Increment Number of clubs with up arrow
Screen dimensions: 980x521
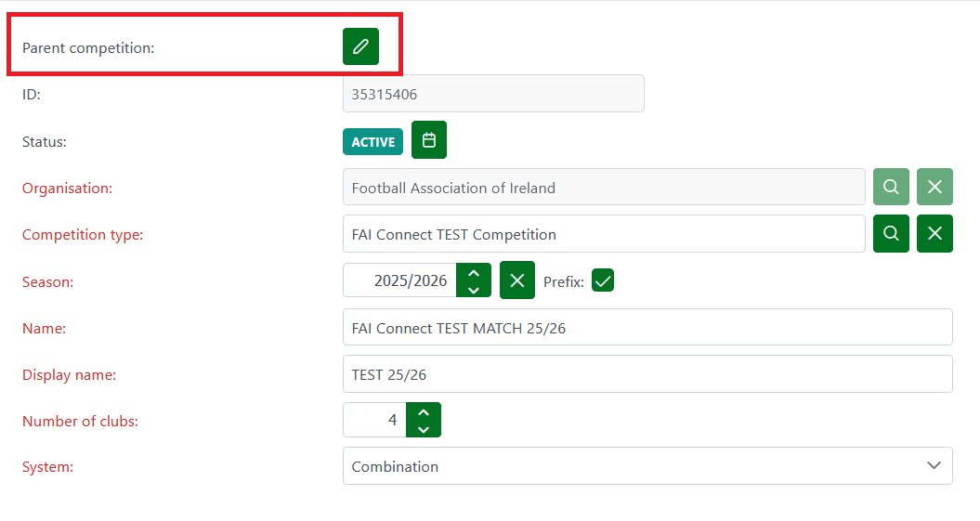[x=424, y=412]
